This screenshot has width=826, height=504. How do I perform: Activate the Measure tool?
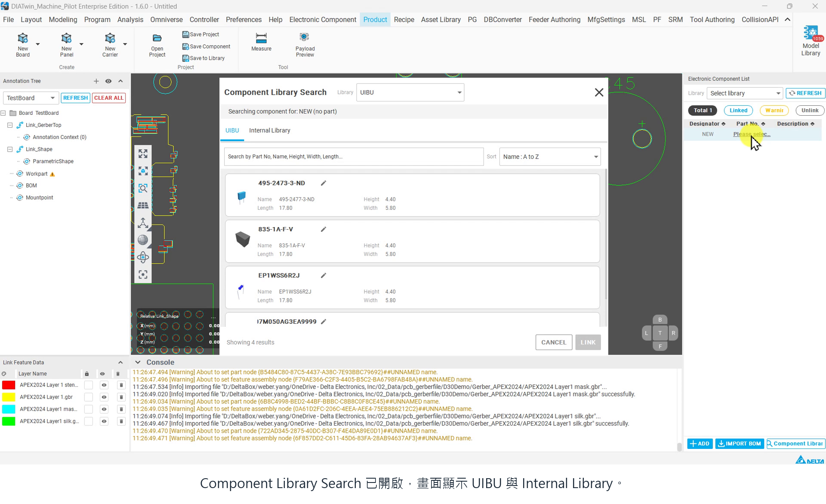point(261,42)
